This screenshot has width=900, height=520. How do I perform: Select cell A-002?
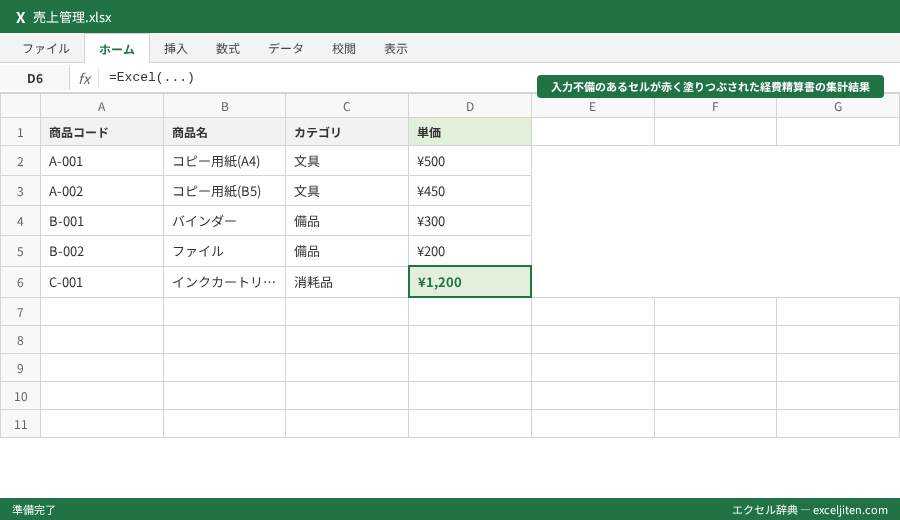pos(102,191)
